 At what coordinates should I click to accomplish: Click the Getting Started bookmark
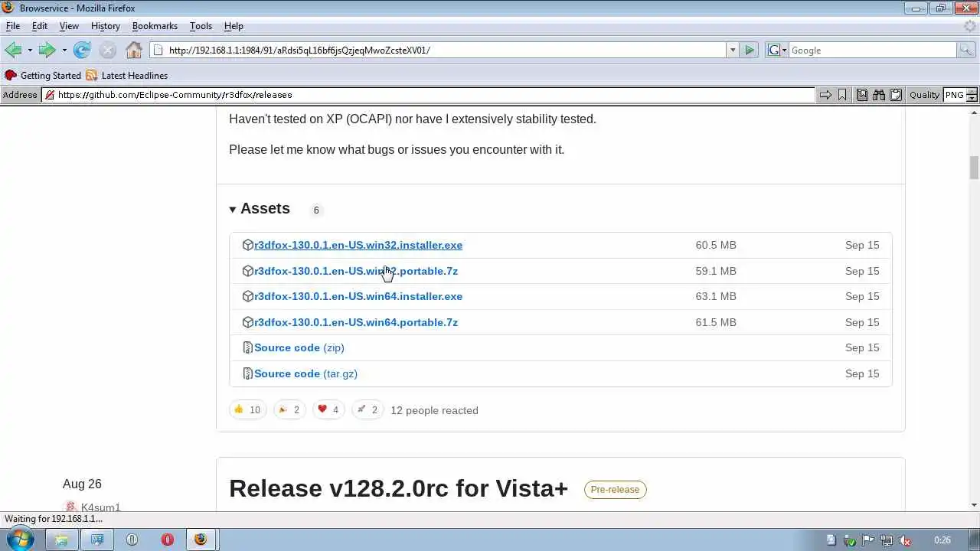(x=43, y=75)
